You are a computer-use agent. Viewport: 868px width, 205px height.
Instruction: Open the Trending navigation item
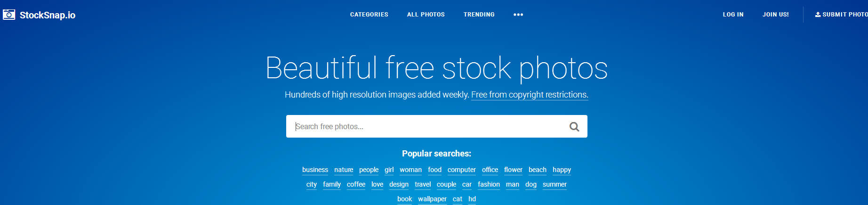(x=479, y=15)
